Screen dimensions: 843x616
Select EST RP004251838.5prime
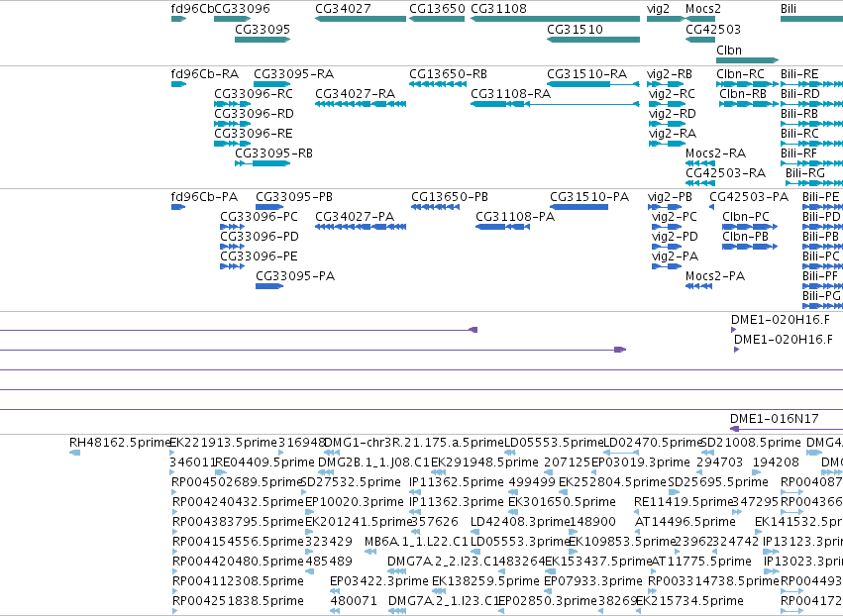174,611
